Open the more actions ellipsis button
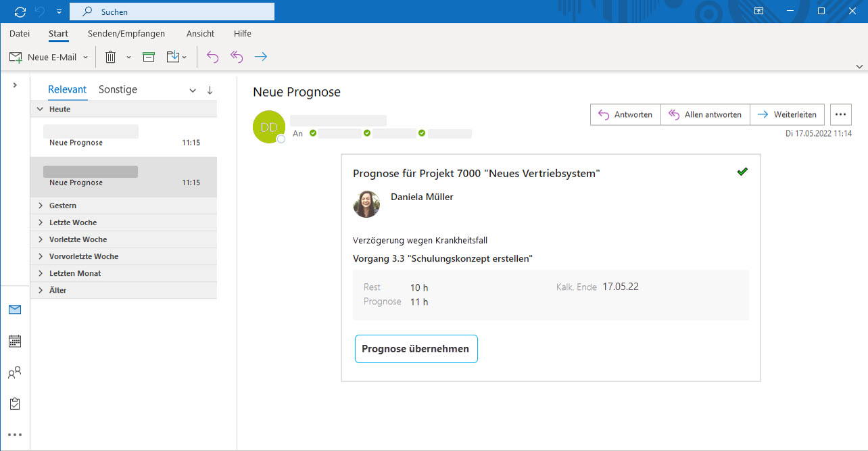Image resolution: width=868 pixels, height=451 pixels. coord(840,115)
